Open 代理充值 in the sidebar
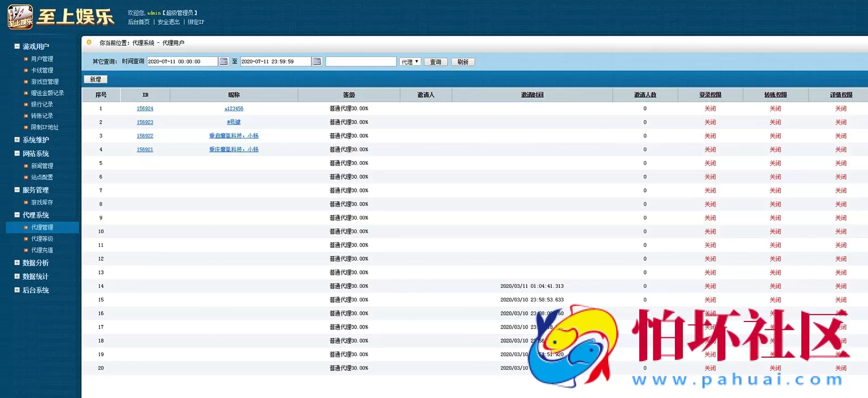The height and width of the screenshot is (398, 868). (x=42, y=251)
